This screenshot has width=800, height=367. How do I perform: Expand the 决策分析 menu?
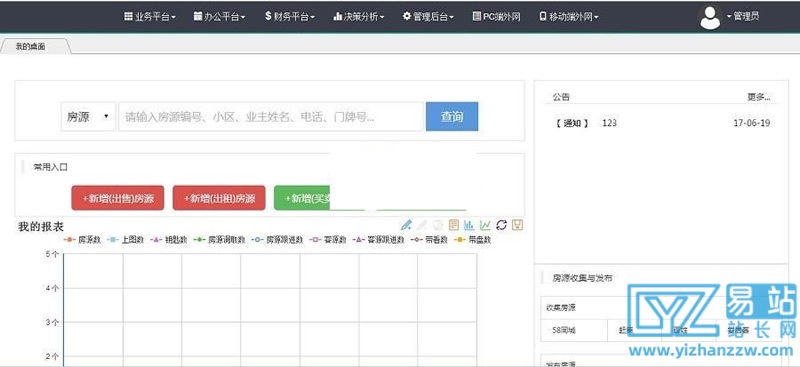tap(358, 17)
